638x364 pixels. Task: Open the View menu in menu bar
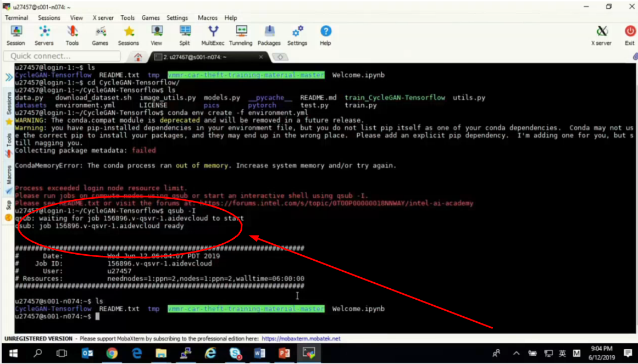(x=76, y=18)
